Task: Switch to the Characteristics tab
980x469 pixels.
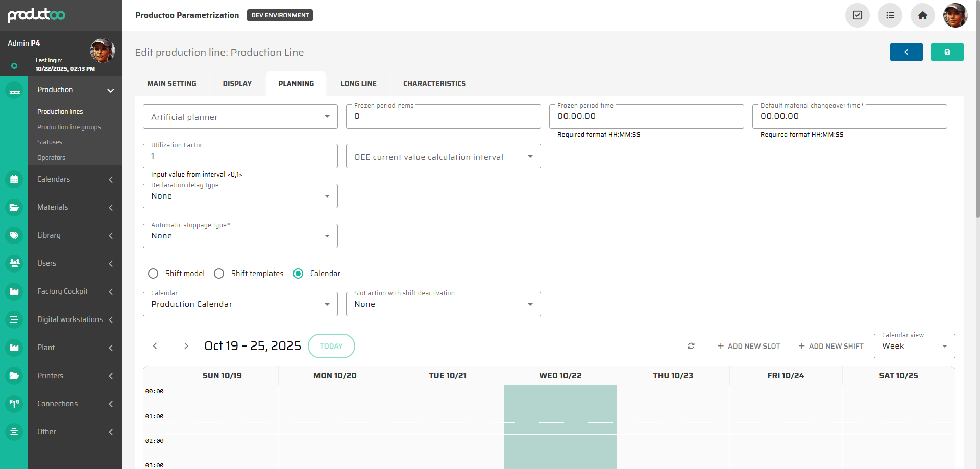Action: [434, 84]
